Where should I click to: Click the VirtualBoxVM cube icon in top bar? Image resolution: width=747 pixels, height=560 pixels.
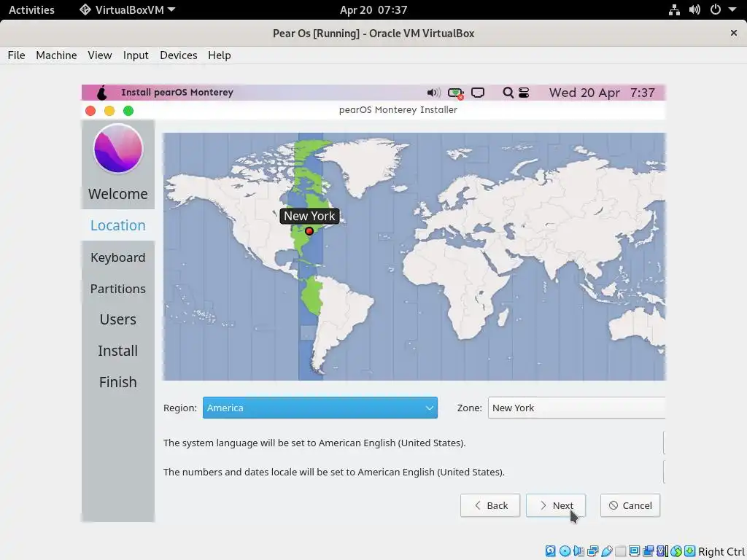[85, 9]
